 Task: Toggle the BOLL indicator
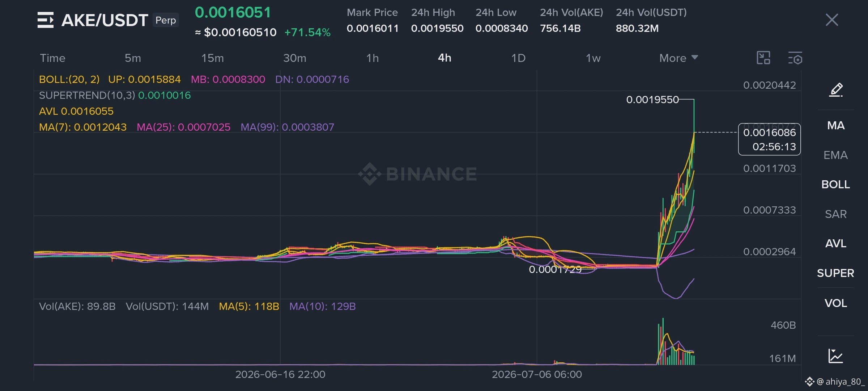coord(836,185)
